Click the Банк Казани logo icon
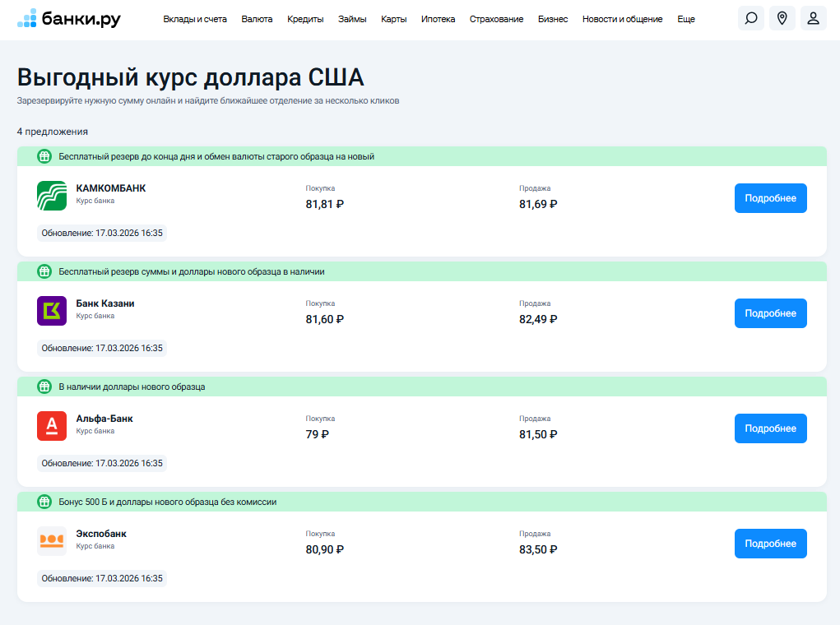The width and height of the screenshot is (840, 625). coord(51,310)
